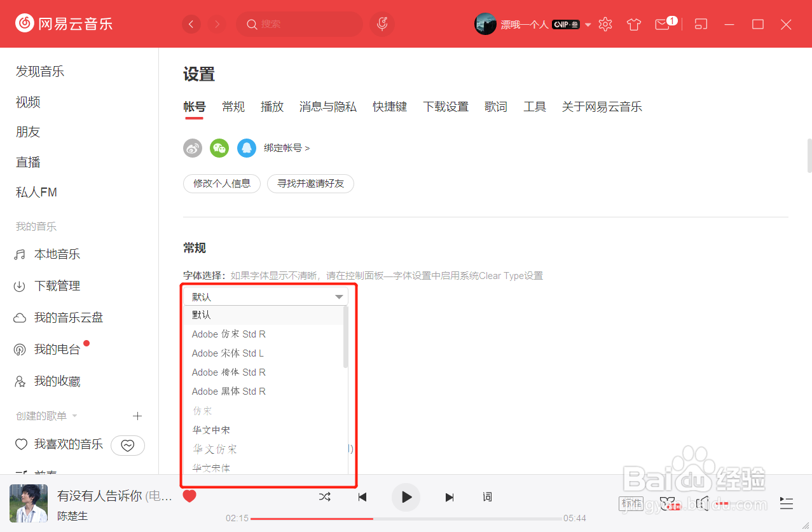The width and height of the screenshot is (812, 532).
Task: Click the VIP badge next to username
Action: coord(566,25)
